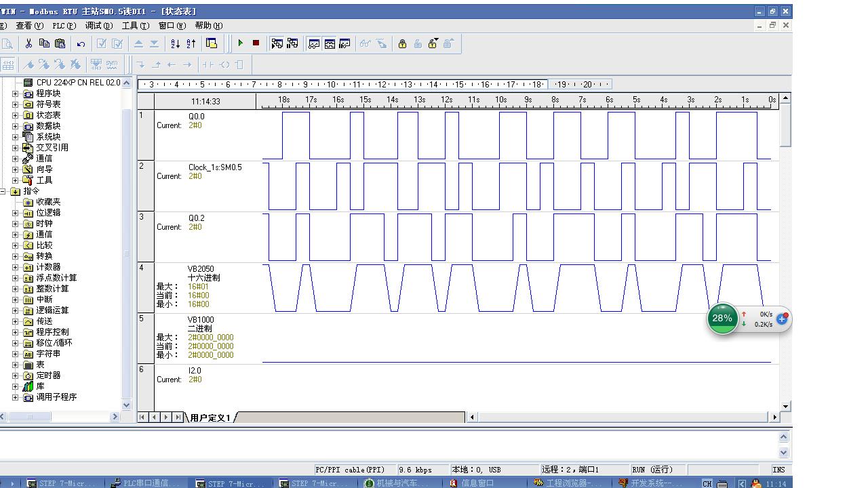Expand the 数据块 tree node

pyautogui.click(x=16, y=126)
